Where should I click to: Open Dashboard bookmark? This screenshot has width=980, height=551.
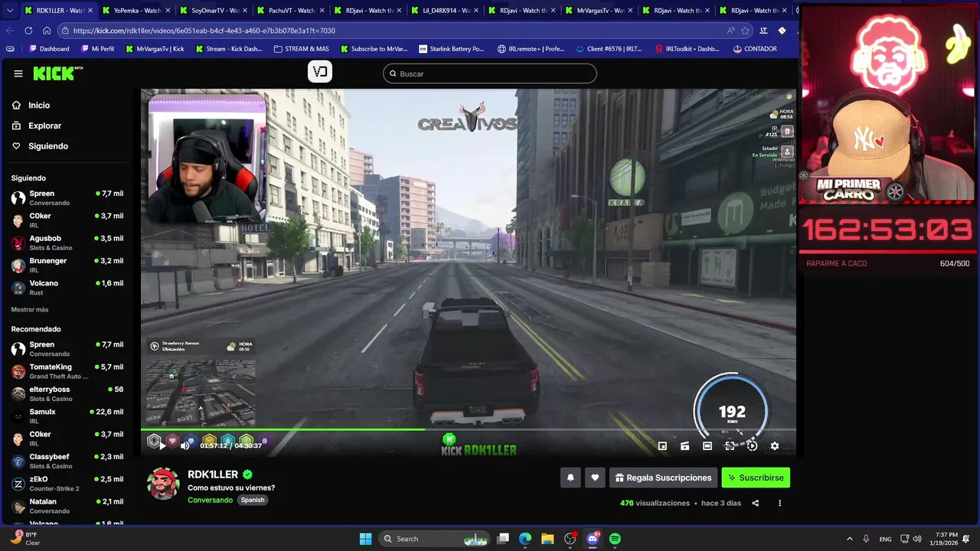click(x=50, y=49)
